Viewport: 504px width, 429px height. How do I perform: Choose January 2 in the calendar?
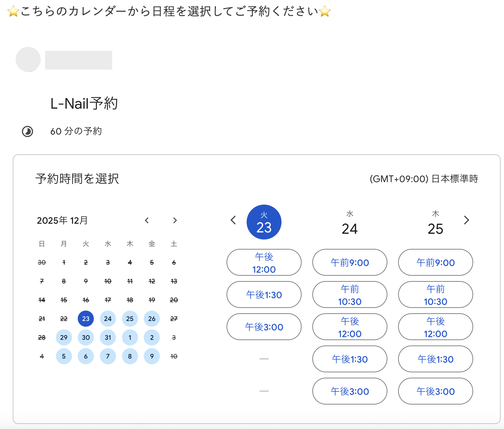pyautogui.click(x=152, y=337)
